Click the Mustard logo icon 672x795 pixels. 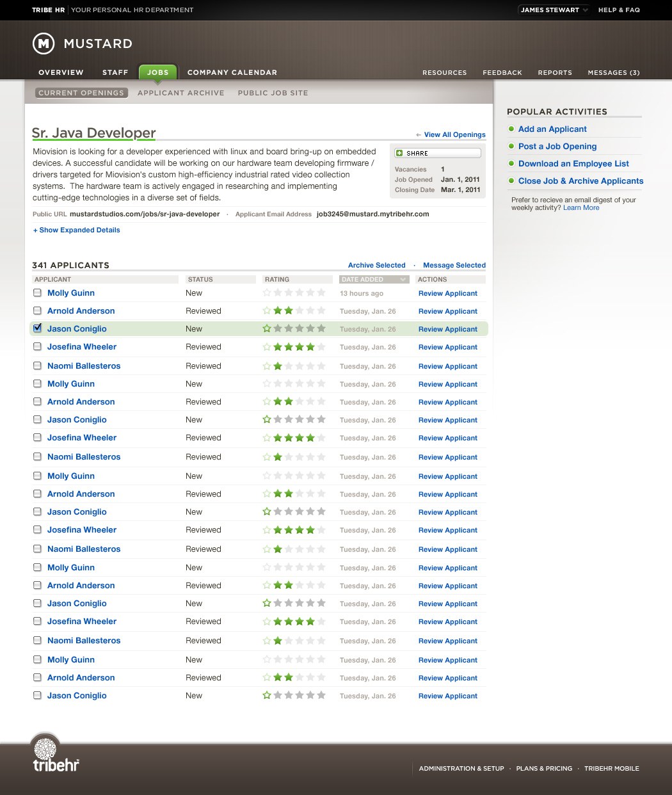[44, 44]
